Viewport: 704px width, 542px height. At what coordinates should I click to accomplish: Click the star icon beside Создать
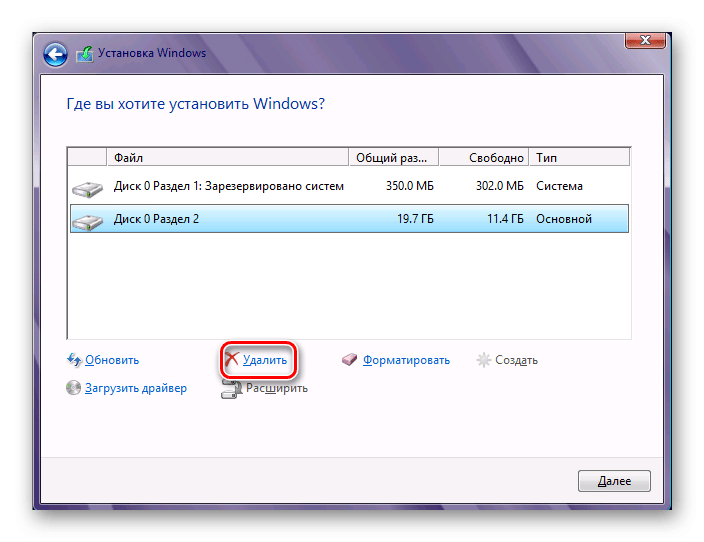[484, 360]
